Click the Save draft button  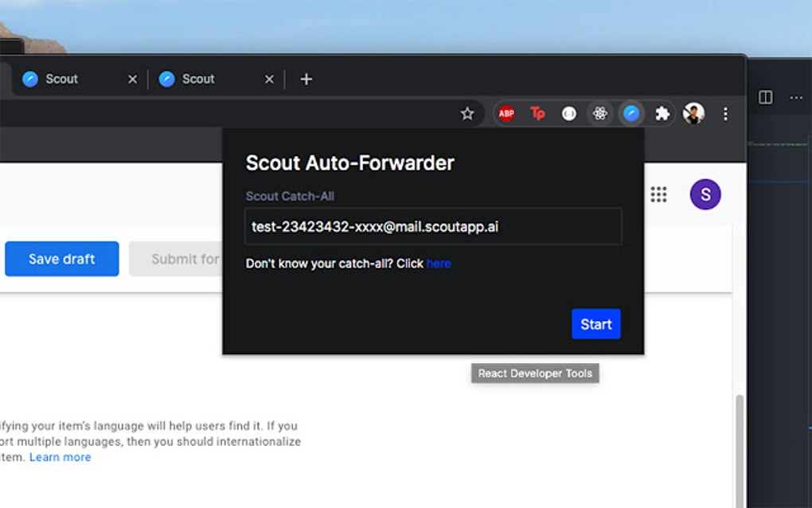tap(61, 259)
